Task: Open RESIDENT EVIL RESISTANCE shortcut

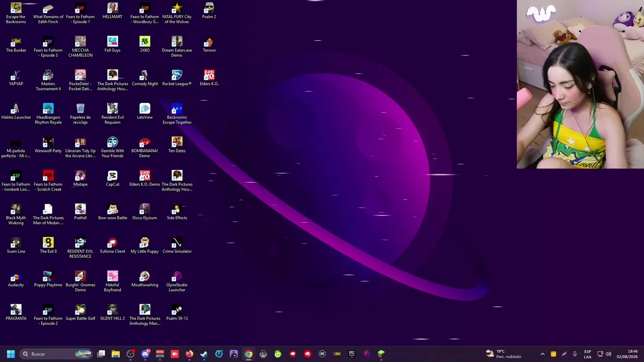Action: click(80, 248)
